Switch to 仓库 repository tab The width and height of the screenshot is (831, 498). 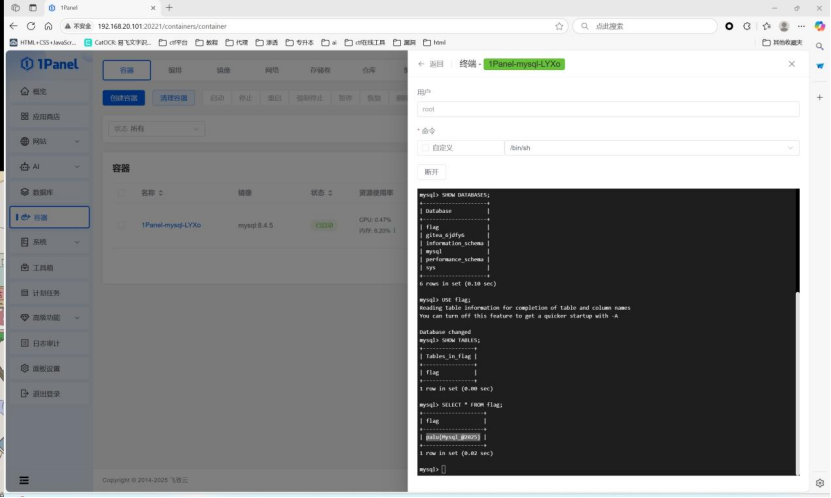(369, 70)
